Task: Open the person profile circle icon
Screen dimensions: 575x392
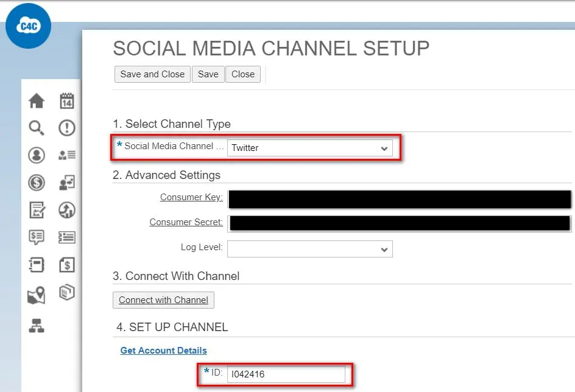Action: 37,155
